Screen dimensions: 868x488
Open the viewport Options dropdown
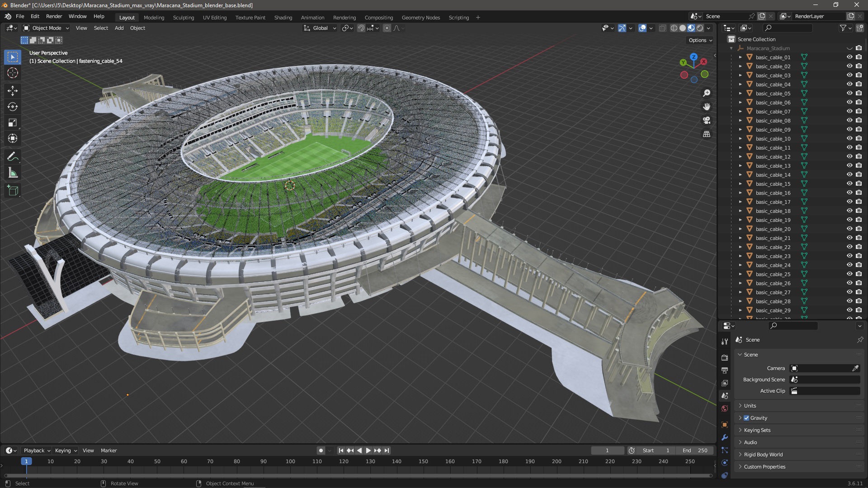(700, 40)
